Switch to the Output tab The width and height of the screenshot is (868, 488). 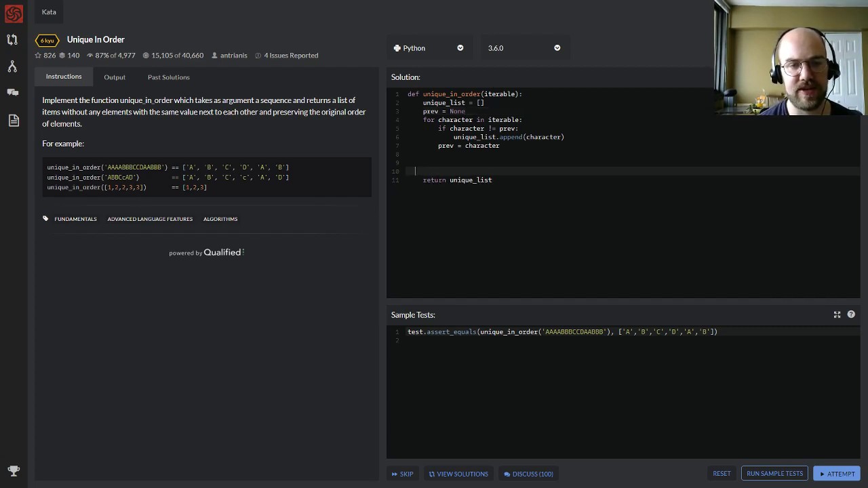[115, 77]
